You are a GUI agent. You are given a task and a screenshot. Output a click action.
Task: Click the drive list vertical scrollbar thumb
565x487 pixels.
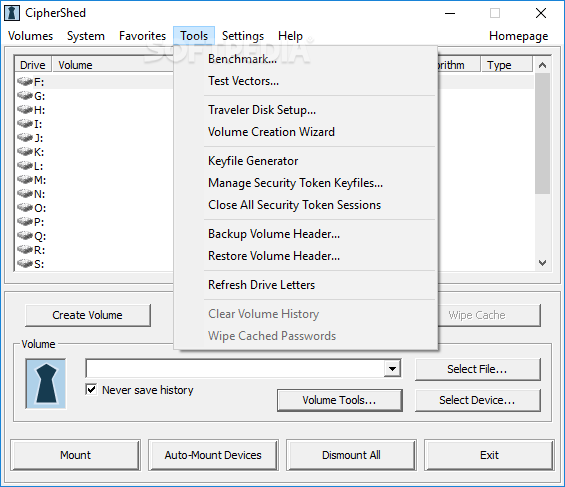point(542,134)
